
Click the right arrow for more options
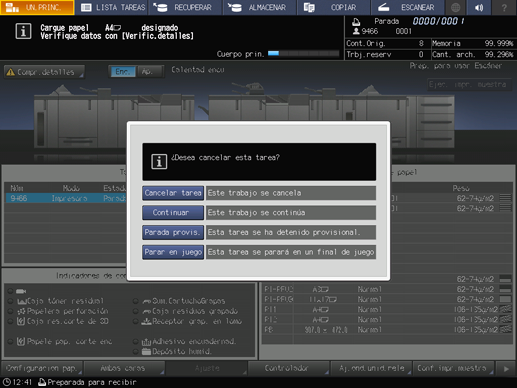(x=506, y=369)
